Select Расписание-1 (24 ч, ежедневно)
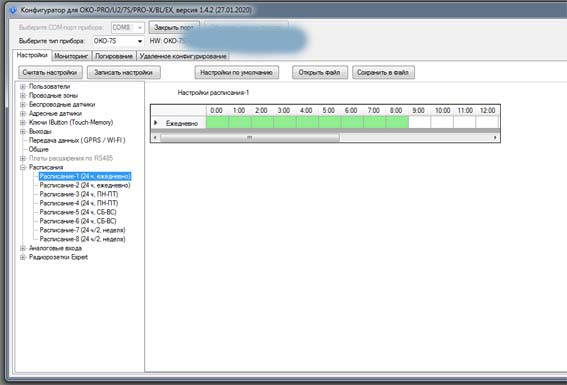 [x=85, y=176]
